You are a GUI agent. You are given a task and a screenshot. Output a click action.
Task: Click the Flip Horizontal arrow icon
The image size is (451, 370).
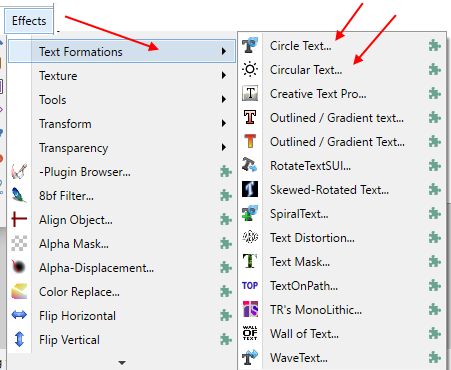19,315
